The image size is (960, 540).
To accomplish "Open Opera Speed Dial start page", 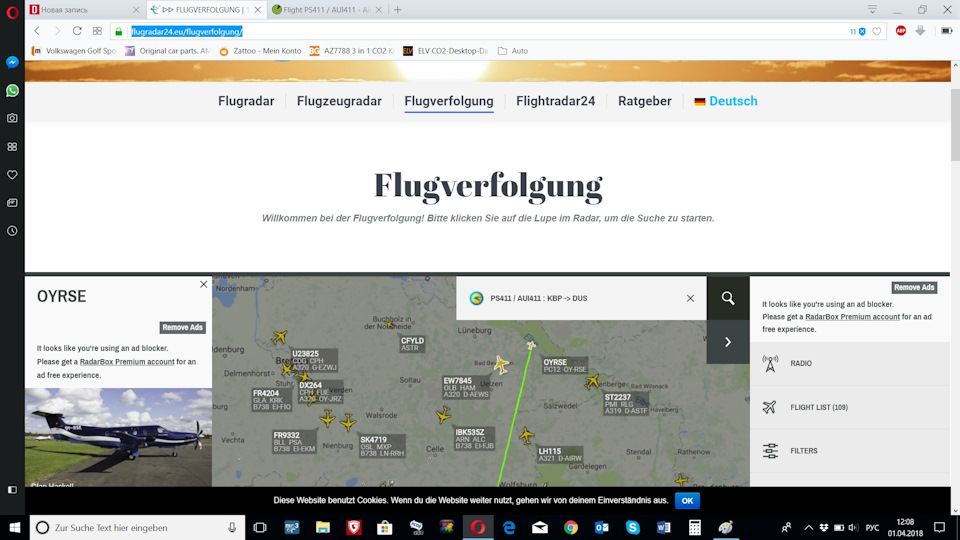I will click(x=97, y=31).
